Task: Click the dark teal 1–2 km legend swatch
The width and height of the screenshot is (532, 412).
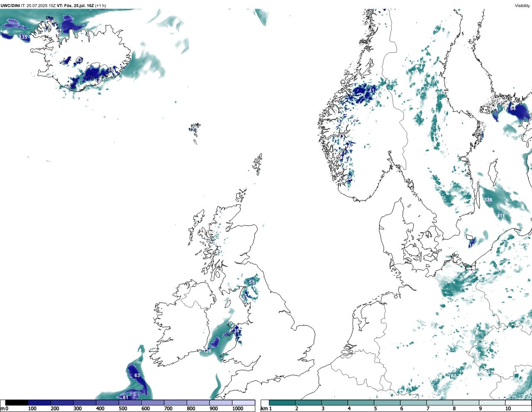Action: pos(282,402)
